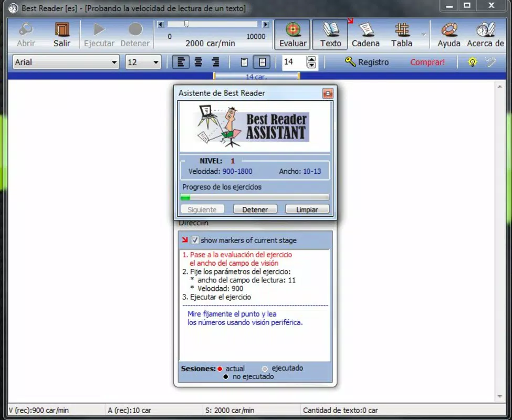The image size is (512, 420).
Task: Click Detener in the assistant dialog
Action: tap(255, 209)
